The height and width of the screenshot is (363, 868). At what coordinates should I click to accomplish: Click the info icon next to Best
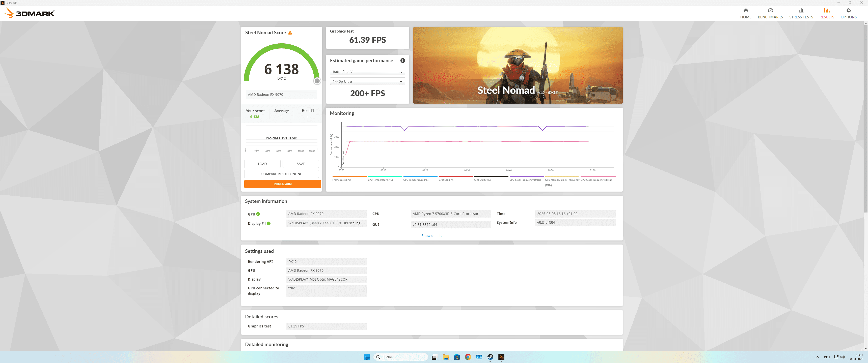312,110
